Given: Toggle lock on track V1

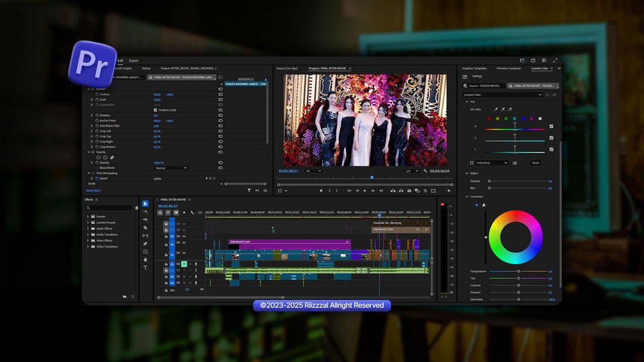Looking at the screenshot, I should 166,255.
